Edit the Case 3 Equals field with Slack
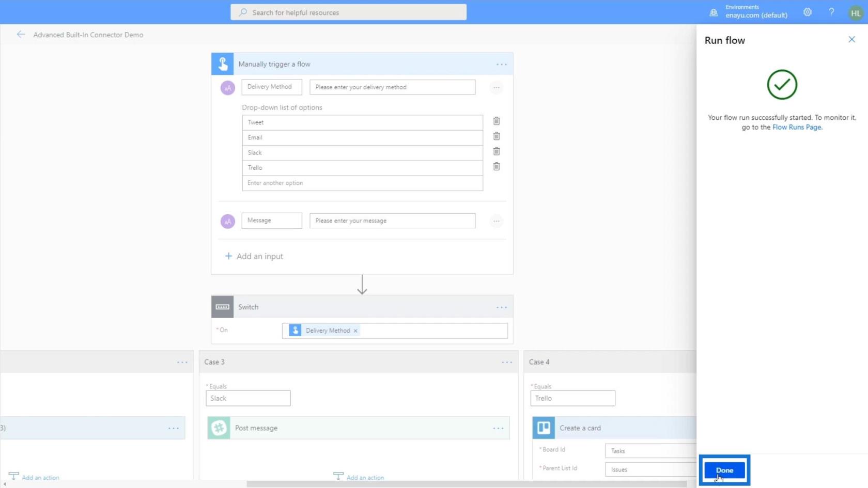Image resolution: width=868 pixels, height=488 pixels. coord(248,398)
